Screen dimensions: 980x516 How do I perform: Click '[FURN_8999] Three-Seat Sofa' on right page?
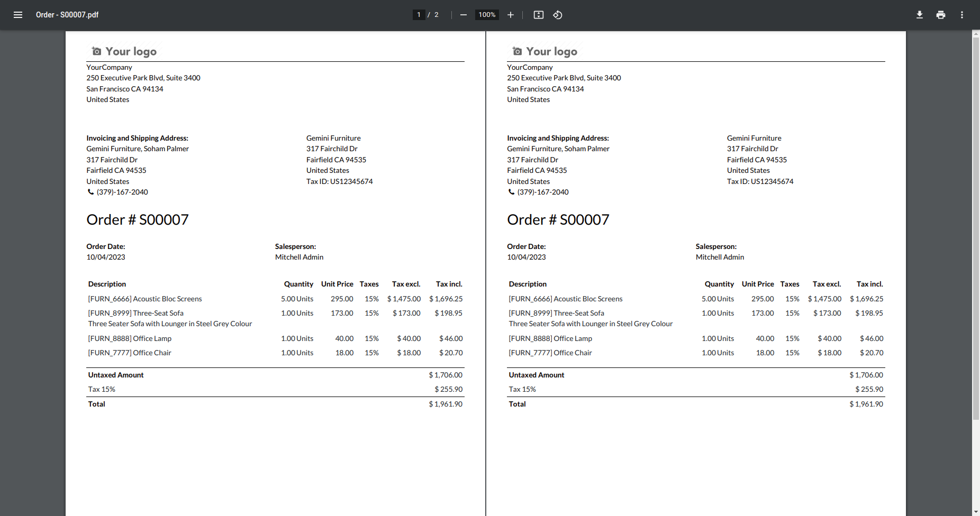pos(557,313)
